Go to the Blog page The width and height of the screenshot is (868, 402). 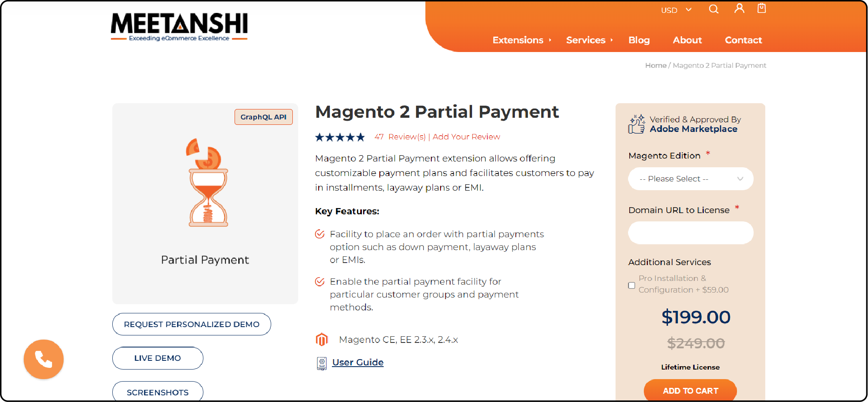[x=639, y=40]
